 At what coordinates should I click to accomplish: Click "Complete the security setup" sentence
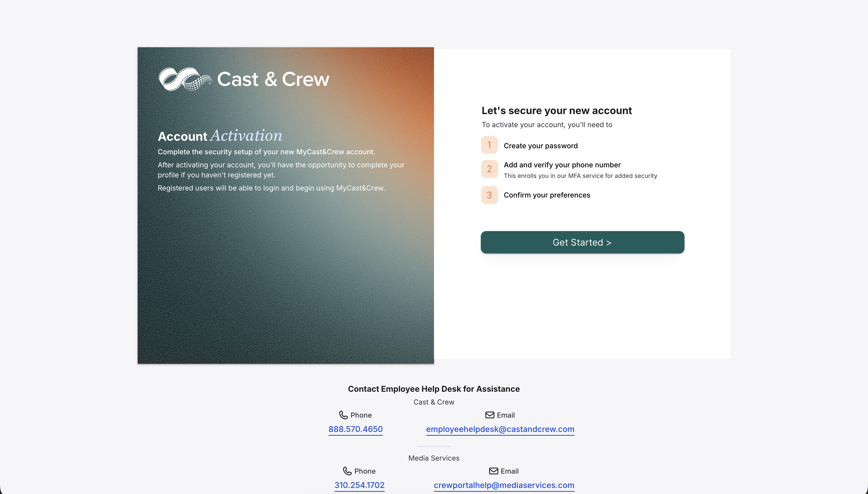tap(266, 152)
